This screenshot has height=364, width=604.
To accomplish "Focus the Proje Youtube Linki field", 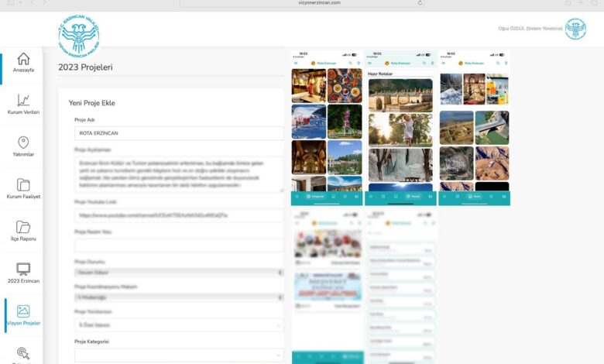I will point(179,215).
